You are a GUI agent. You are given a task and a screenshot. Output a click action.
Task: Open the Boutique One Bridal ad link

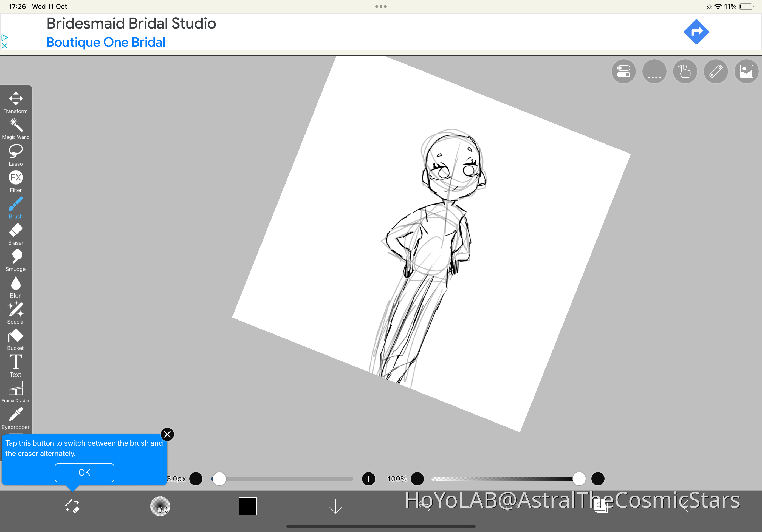pyautogui.click(x=106, y=42)
